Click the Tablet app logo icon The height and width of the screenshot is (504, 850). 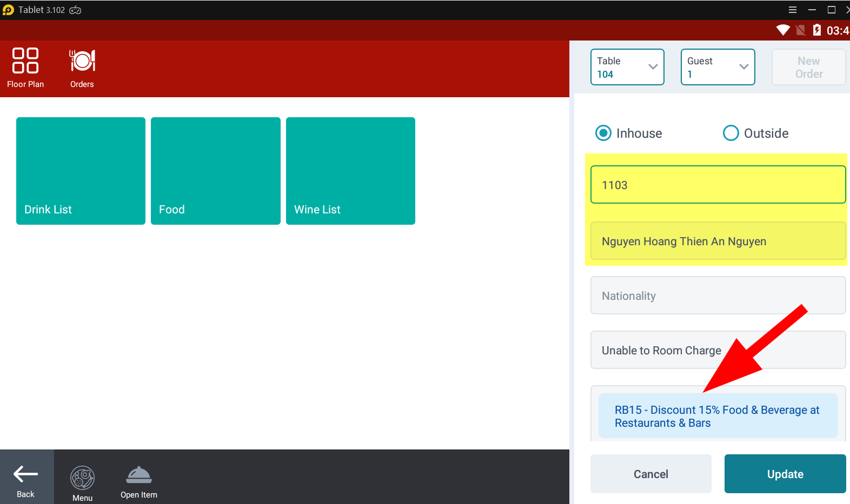pos(8,10)
